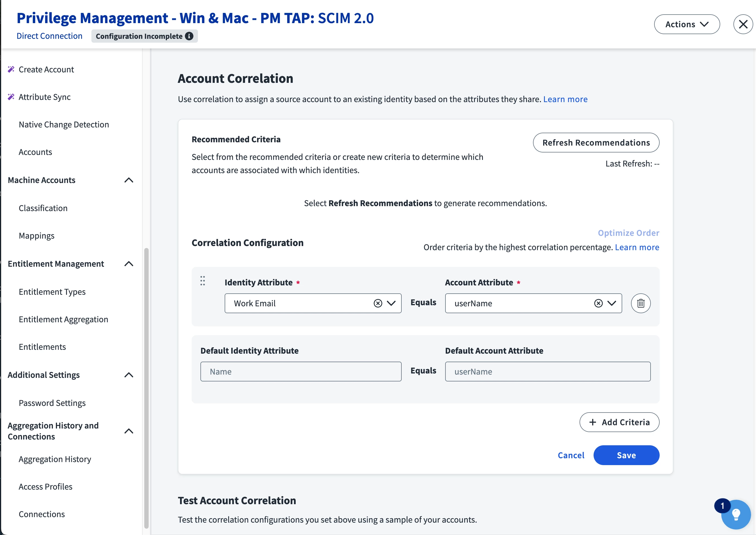Click the Configuration Incomplete status badge
The width and height of the screenshot is (756, 535).
coord(144,36)
